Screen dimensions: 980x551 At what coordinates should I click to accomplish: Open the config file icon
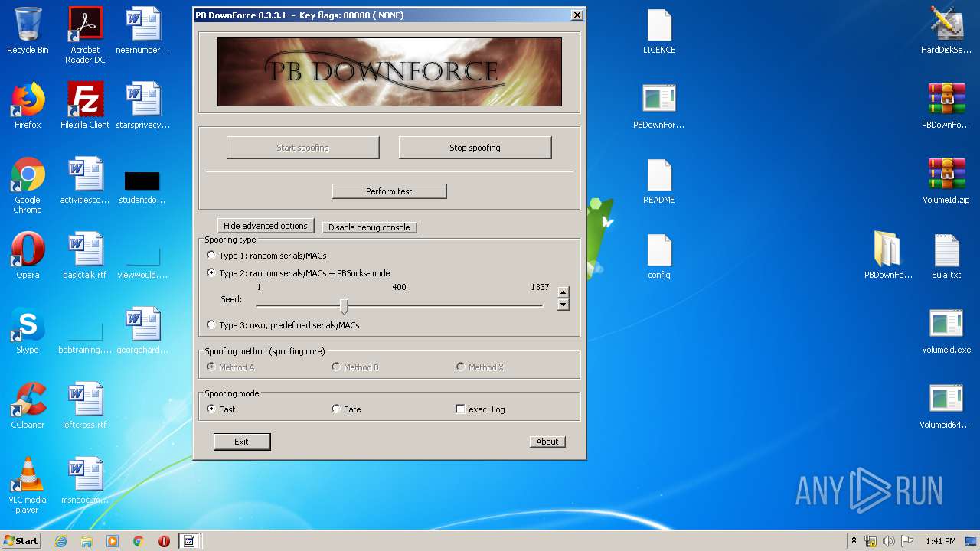click(x=659, y=256)
